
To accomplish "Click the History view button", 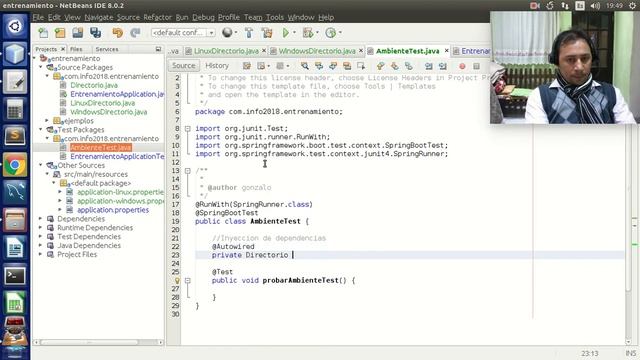I will (x=217, y=66).
